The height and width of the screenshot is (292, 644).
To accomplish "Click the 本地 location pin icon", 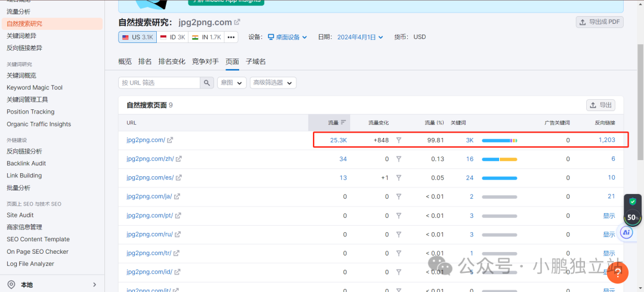I will coord(11,285).
